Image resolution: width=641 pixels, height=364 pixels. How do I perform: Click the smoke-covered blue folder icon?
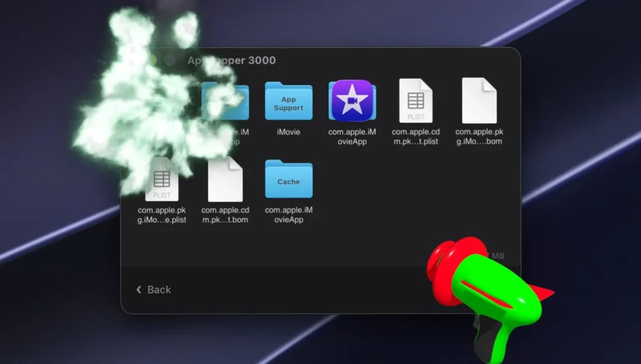tap(225, 101)
